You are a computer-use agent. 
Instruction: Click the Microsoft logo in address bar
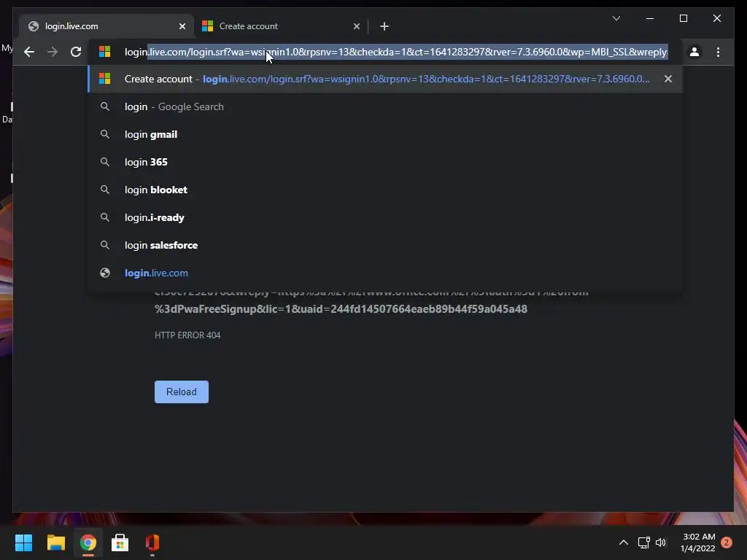point(104,52)
